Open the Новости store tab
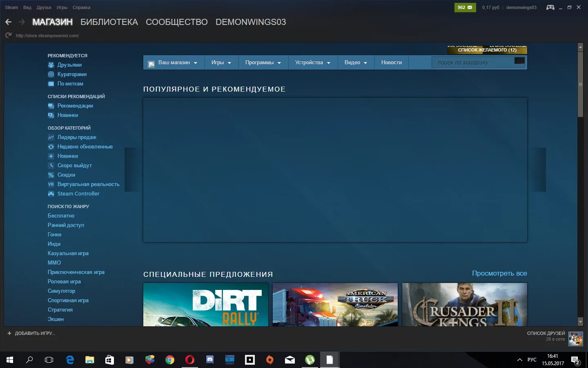Viewport: 588px width, 368px height. pyautogui.click(x=392, y=63)
